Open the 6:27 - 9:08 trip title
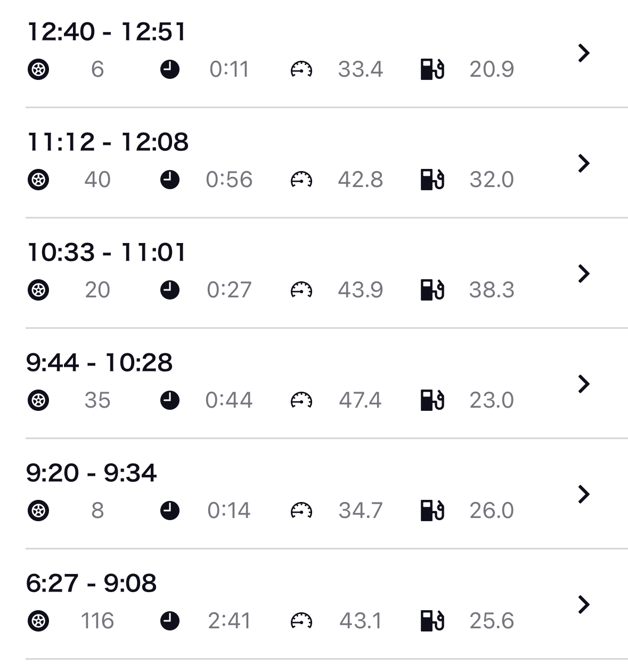The height and width of the screenshot is (672, 628). pyautogui.click(x=91, y=583)
